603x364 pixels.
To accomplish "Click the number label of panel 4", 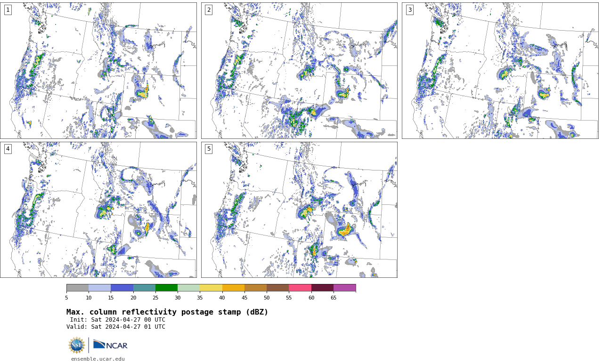I will click(8, 149).
